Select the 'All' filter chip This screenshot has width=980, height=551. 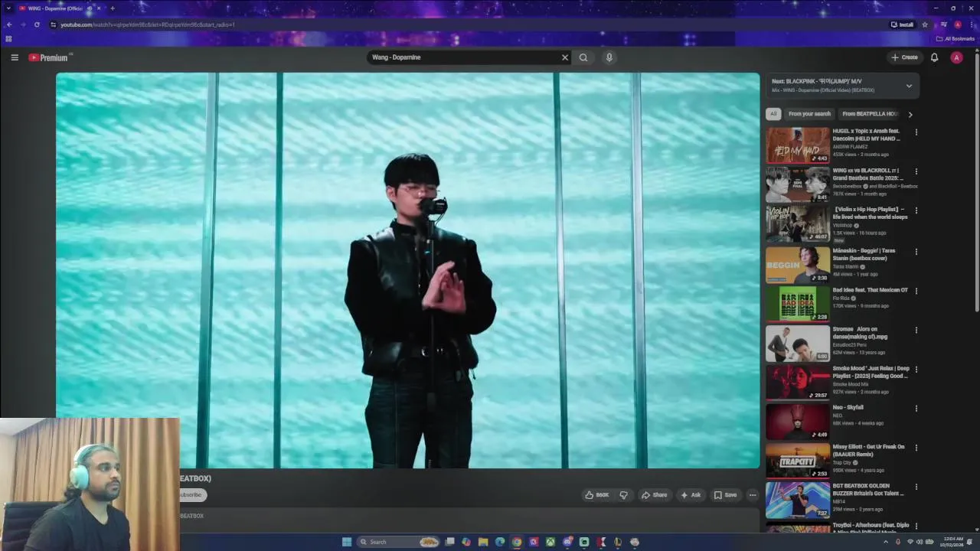(773, 114)
